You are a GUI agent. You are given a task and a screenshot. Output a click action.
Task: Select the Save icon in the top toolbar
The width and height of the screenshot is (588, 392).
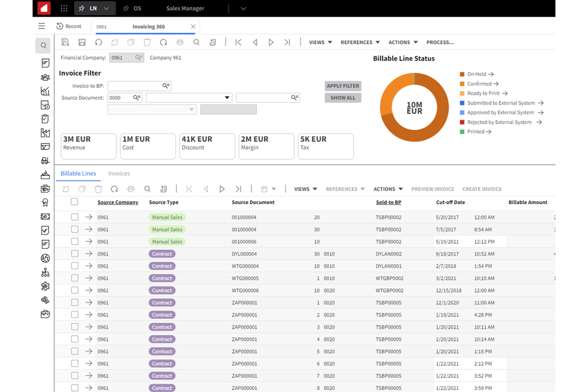click(82, 42)
